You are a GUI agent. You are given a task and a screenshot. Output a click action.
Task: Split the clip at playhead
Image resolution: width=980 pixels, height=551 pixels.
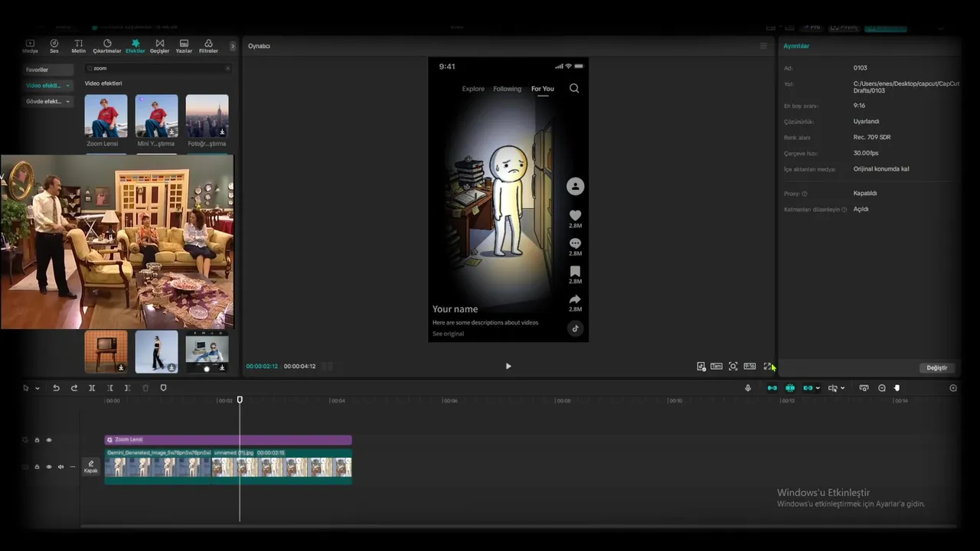[92, 388]
